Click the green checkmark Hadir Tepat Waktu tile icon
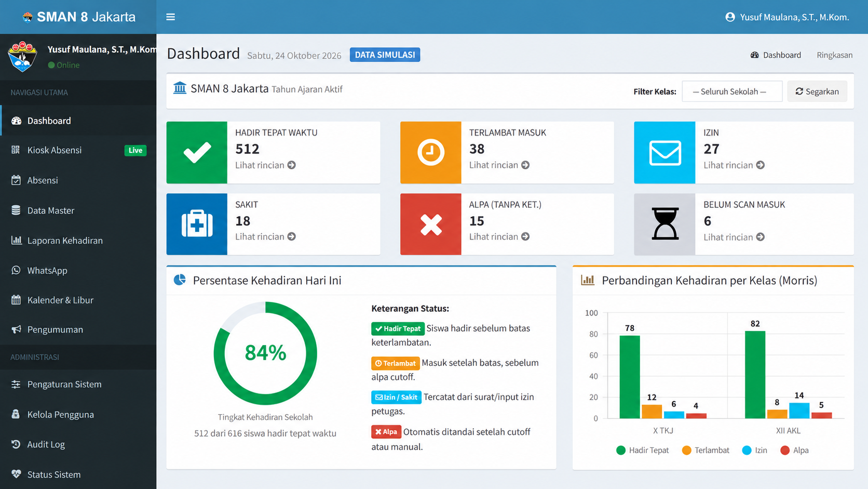Viewport: 868px width, 489px height. point(197,153)
